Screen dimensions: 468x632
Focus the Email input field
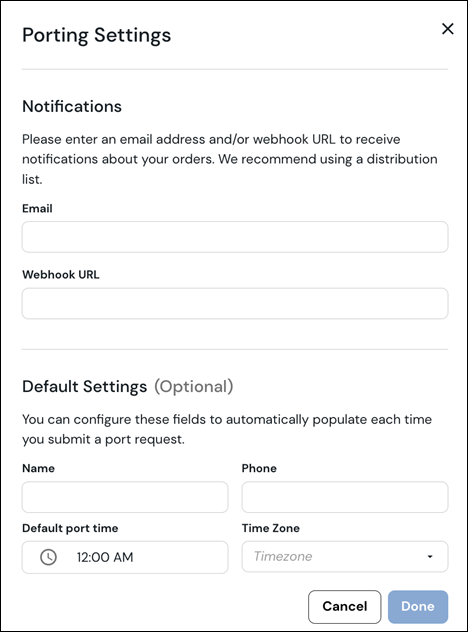coord(235,237)
